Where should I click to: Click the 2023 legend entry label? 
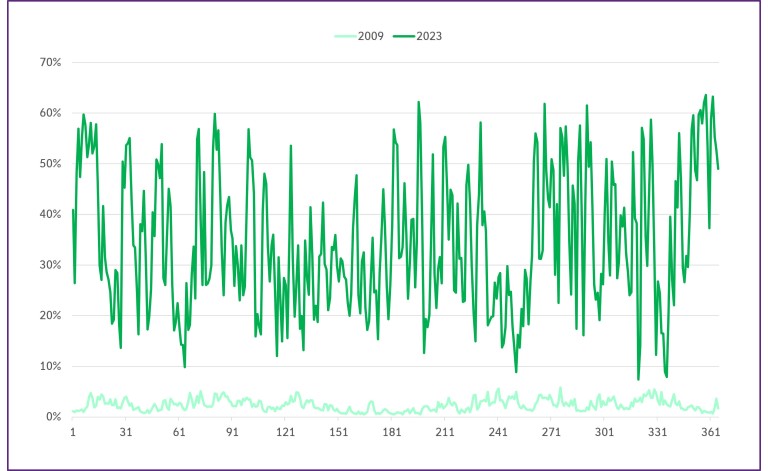[430, 35]
